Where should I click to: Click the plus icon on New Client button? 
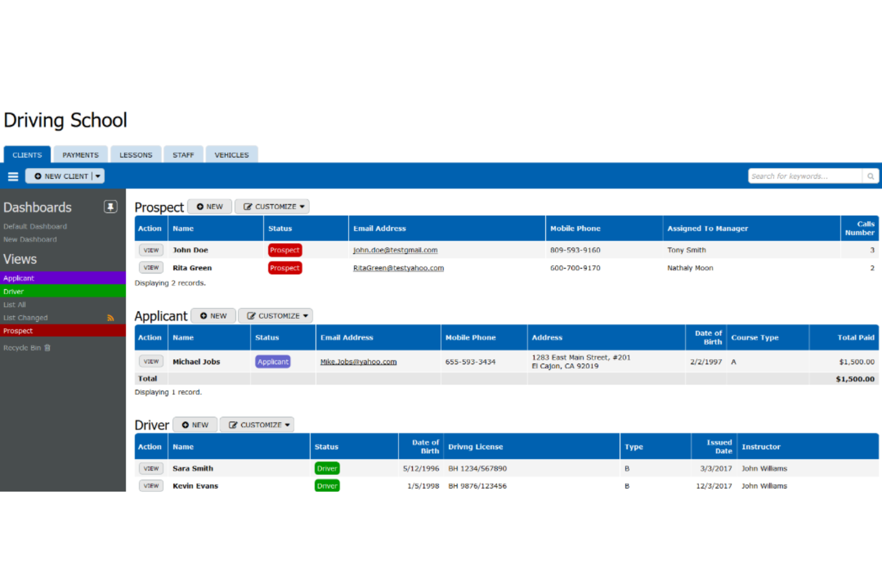click(38, 176)
